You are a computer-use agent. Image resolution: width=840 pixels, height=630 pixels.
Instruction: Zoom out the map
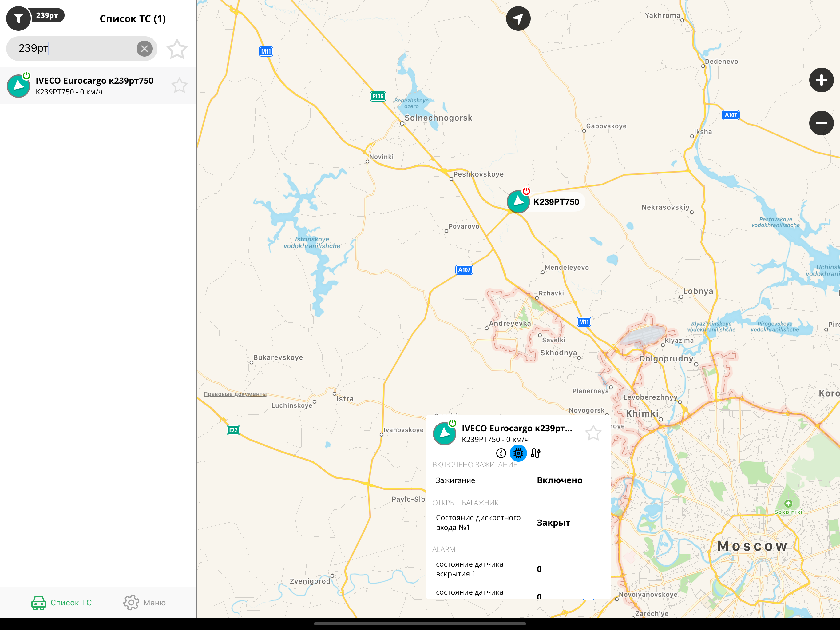[821, 123]
